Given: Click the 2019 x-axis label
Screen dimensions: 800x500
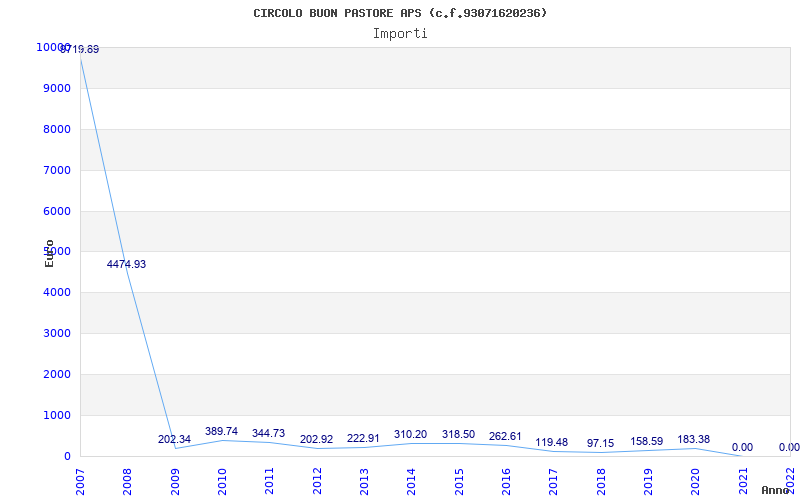Looking at the screenshot, I should [649, 481].
